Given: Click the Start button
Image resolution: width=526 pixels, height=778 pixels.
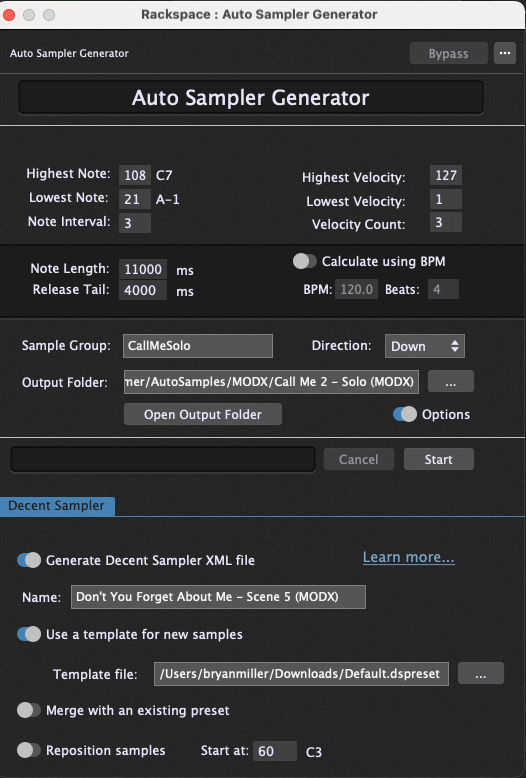Looking at the screenshot, I should coord(439,459).
